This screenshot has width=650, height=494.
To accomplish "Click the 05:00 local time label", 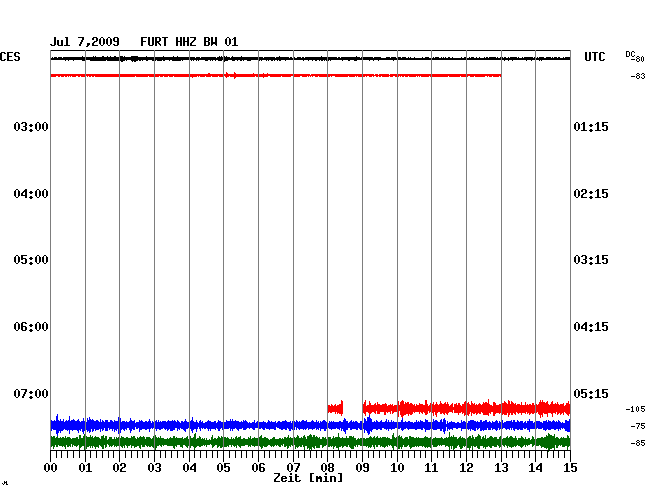I will (31, 259).
